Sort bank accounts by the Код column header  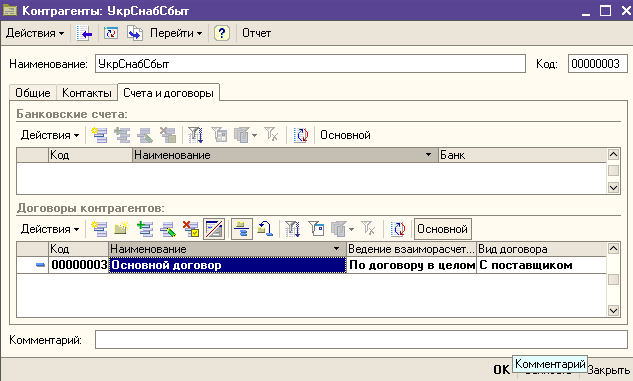point(90,155)
